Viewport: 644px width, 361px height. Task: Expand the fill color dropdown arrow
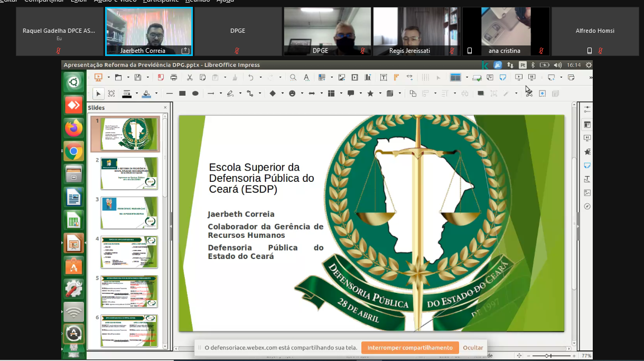(157, 94)
